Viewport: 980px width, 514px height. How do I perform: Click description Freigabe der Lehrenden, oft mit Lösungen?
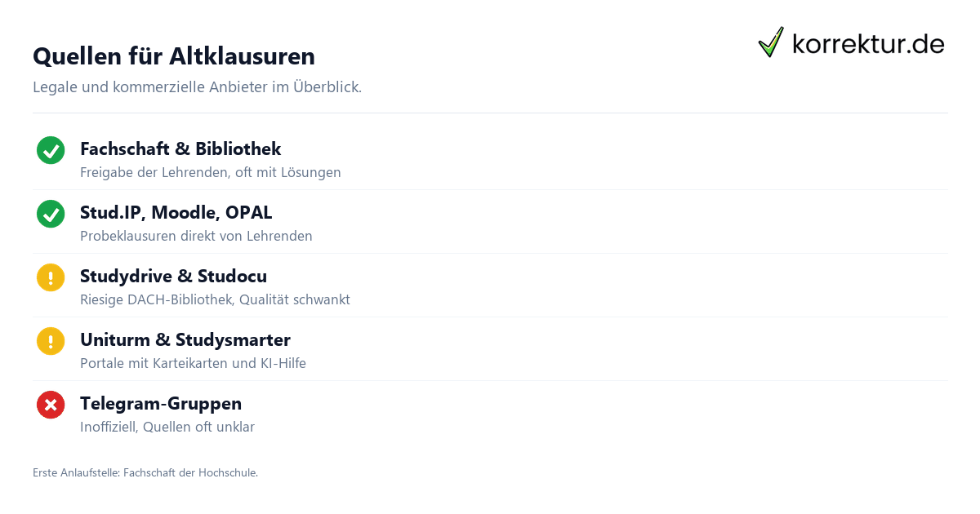click(211, 173)
